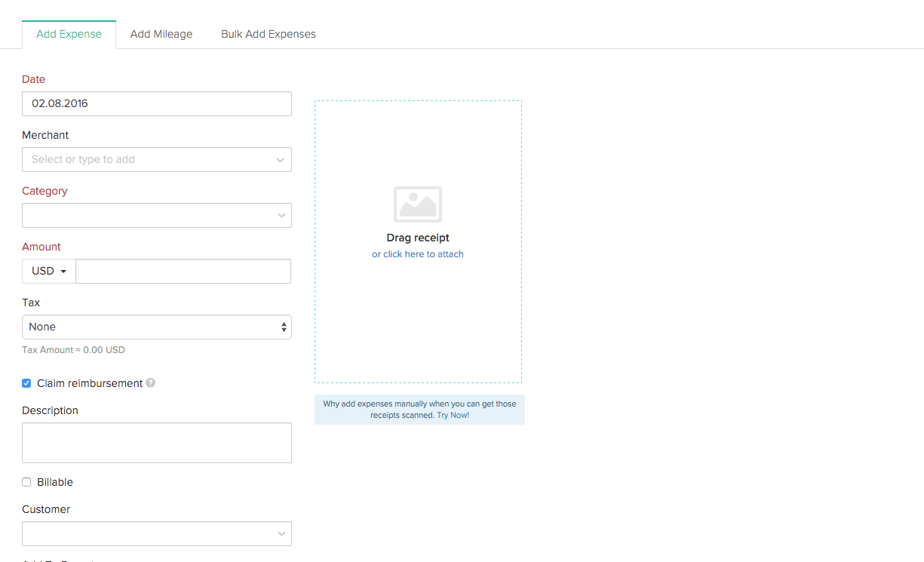Switch to the Add Mileage tab

(x=161, y=34)
